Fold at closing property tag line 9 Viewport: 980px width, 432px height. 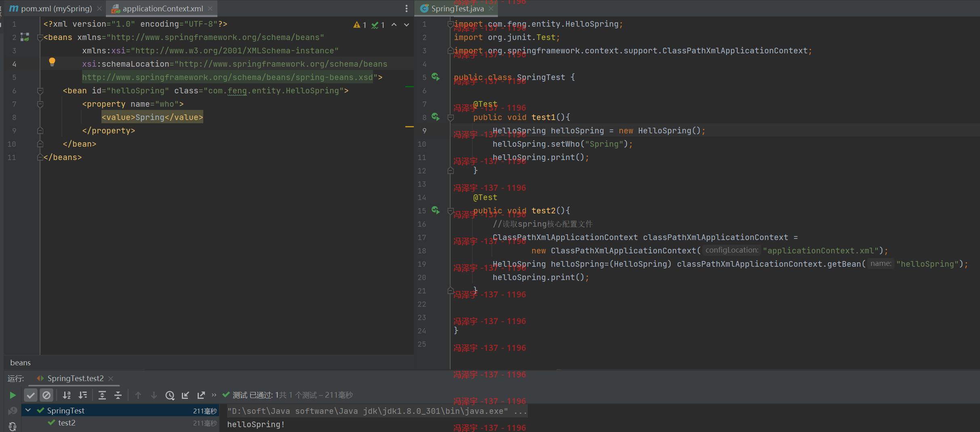coord(40,131)
